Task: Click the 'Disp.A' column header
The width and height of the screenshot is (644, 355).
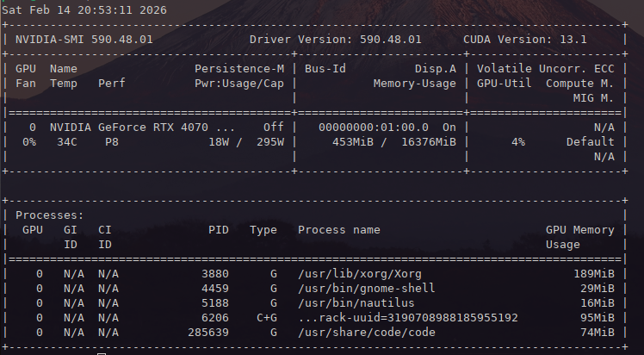Action: pyautogui.click(x=436, y=69)
